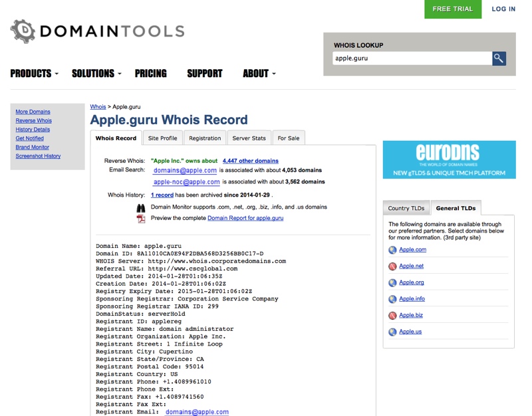Open the Reverse Whois sidebar link

(34, 120)
